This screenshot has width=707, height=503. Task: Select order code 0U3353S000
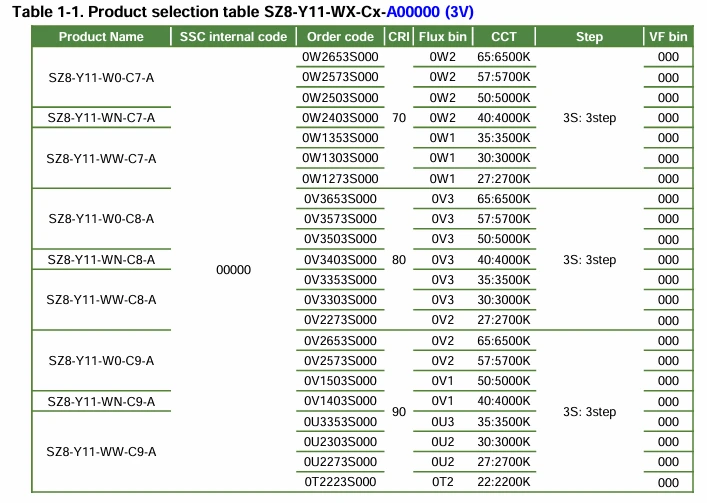(340, 421)
